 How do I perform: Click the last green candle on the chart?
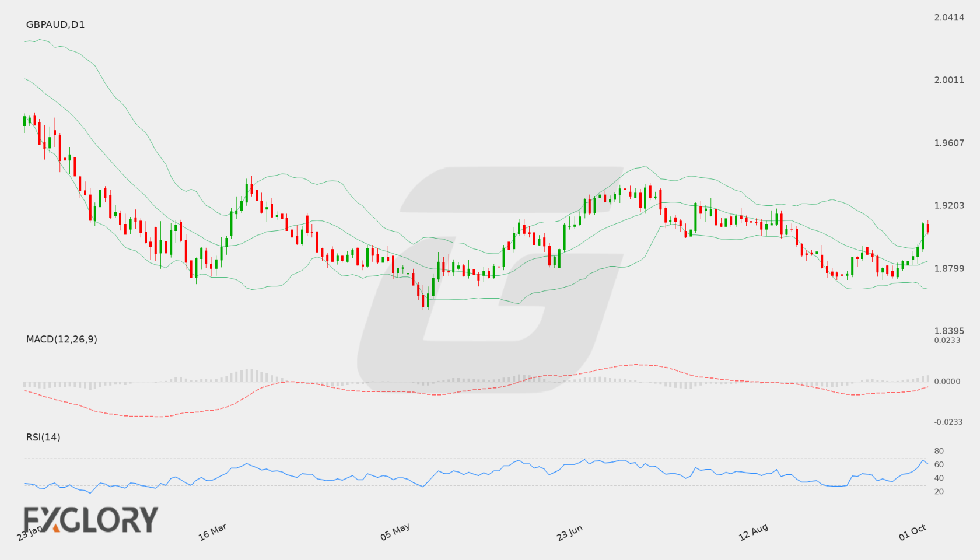[x=923, y=236]
